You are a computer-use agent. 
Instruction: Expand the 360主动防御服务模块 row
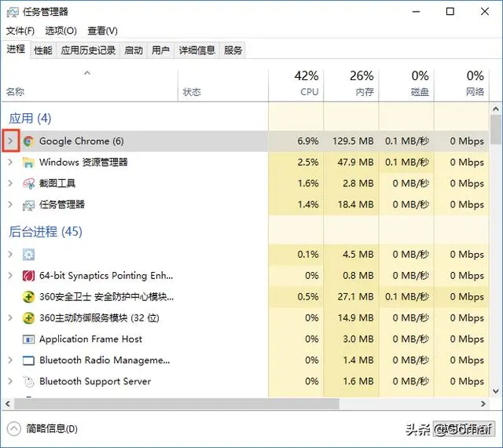10,318
